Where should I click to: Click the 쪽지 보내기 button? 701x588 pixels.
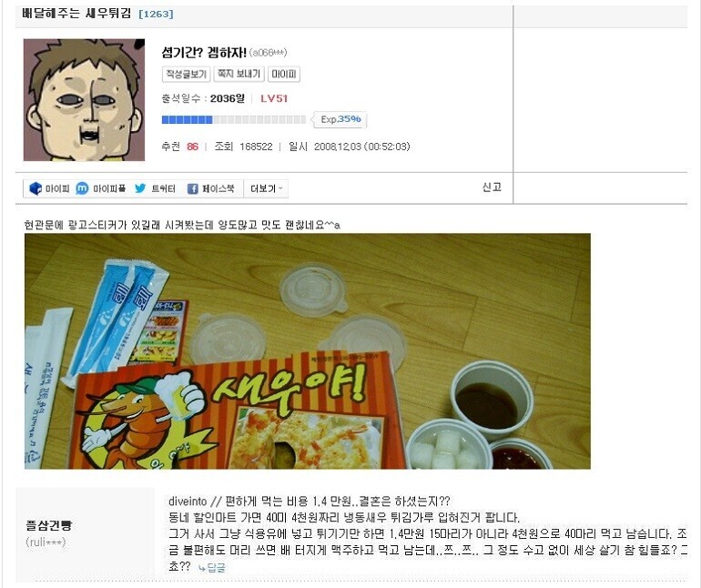(239, 75)
